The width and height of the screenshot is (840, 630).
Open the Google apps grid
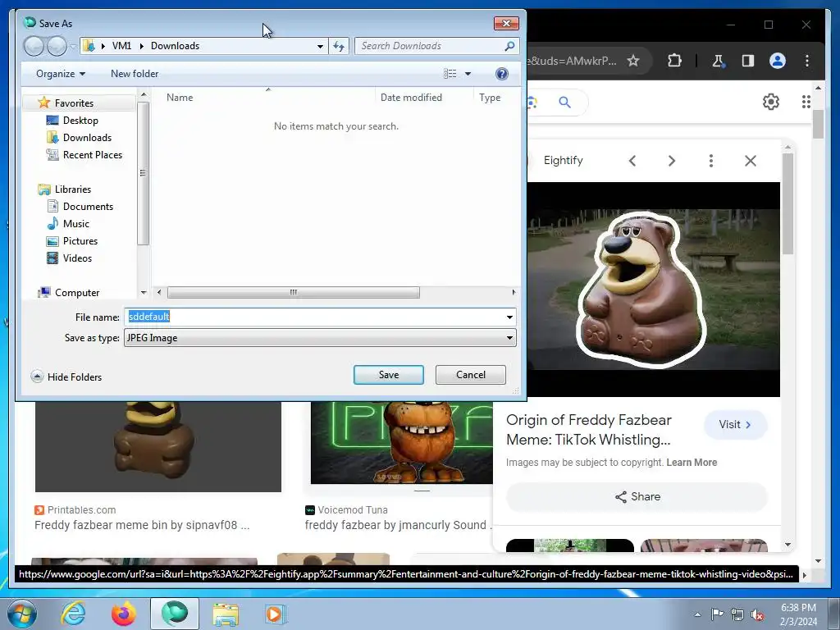806,102
